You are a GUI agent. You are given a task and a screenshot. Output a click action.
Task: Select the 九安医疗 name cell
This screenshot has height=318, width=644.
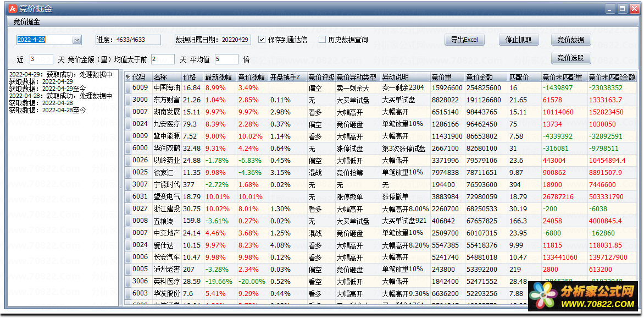point(166,124)
